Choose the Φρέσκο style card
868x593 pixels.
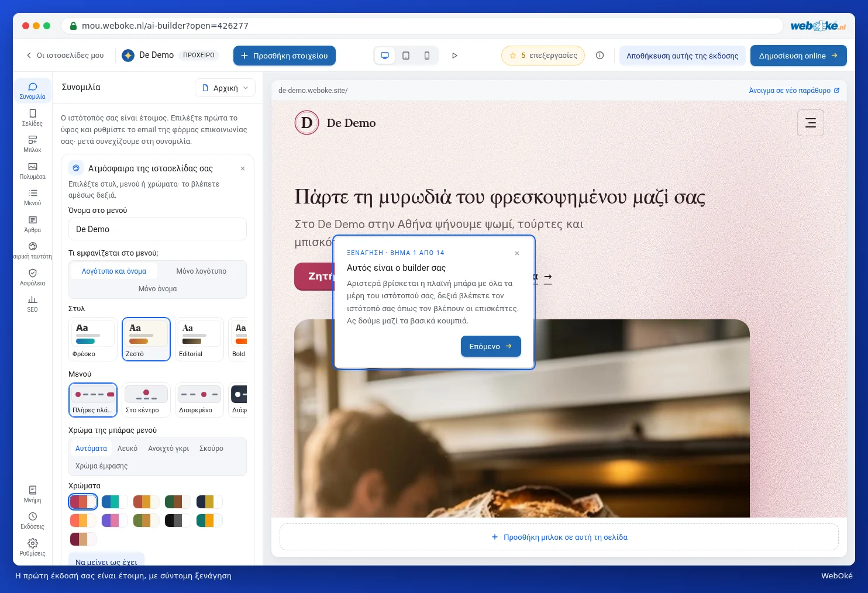coord(92,339)
